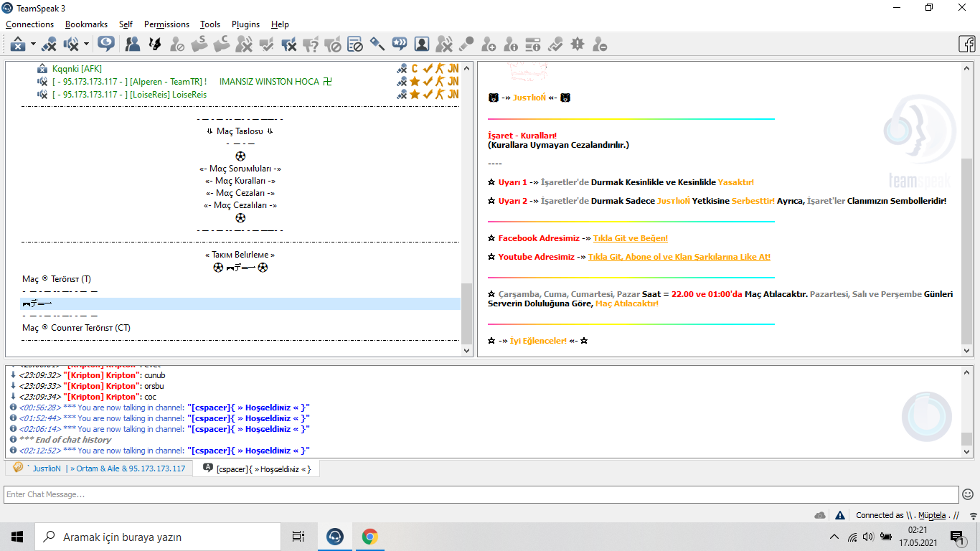Click the blue speech bubble toolbar icon
Screen dimensions: 980x551
pyautogui.click(x=106, y=44)
